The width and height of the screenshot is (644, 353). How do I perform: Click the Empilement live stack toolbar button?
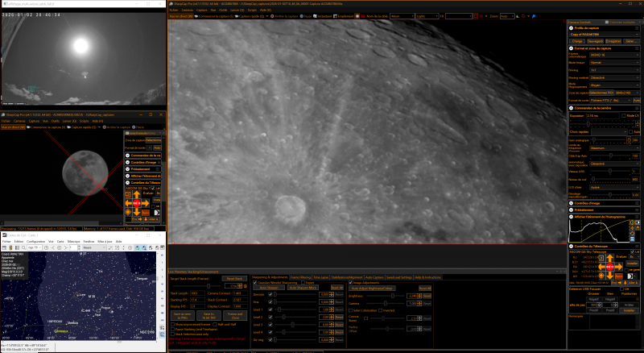[343, 16]
